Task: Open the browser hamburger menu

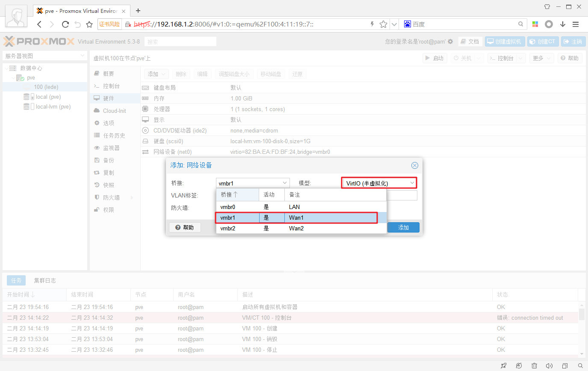Action: (576, 24)
